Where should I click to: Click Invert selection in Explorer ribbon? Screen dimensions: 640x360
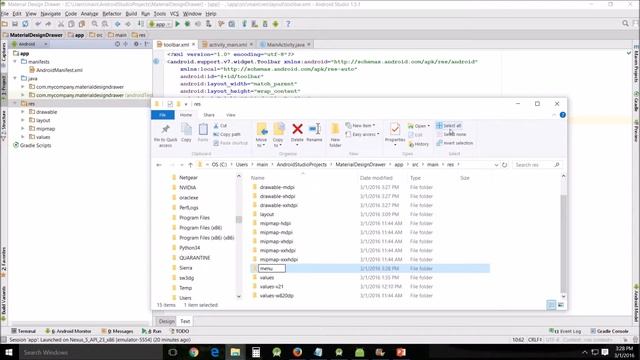point(455,143)
